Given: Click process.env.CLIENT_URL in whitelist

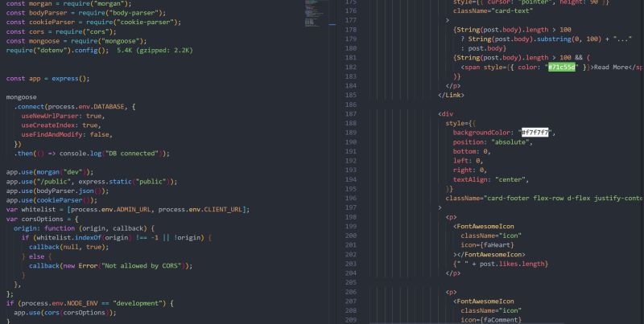Looking at the screenshot, I should [200, 210].
